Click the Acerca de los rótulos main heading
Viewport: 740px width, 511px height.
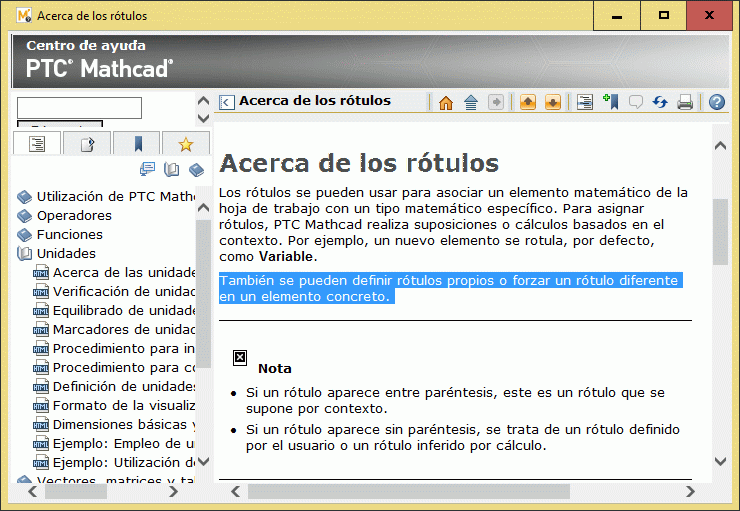(x=359, y=163)
